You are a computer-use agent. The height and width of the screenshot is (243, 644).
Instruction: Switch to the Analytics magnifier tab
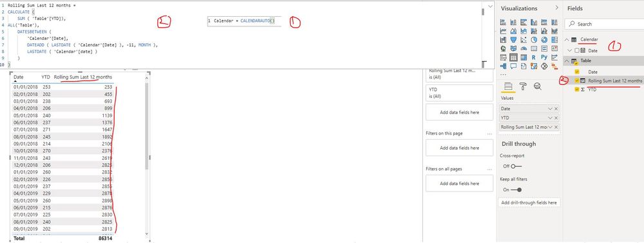(537, 86)
